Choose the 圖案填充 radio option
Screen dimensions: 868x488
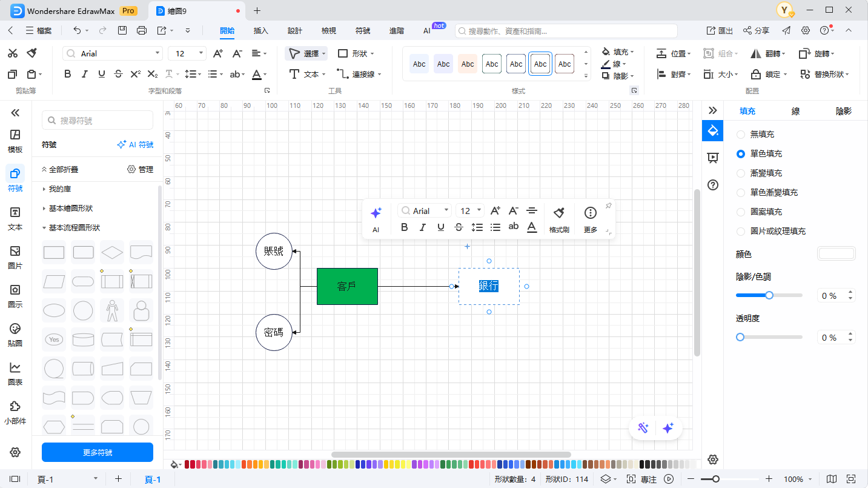click(x=741, y=212)
